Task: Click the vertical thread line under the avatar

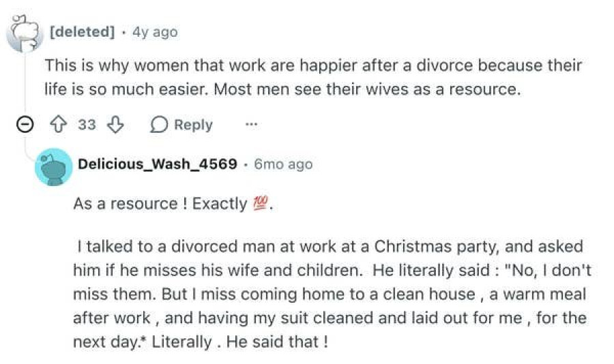Action: (x=25, y=83)
